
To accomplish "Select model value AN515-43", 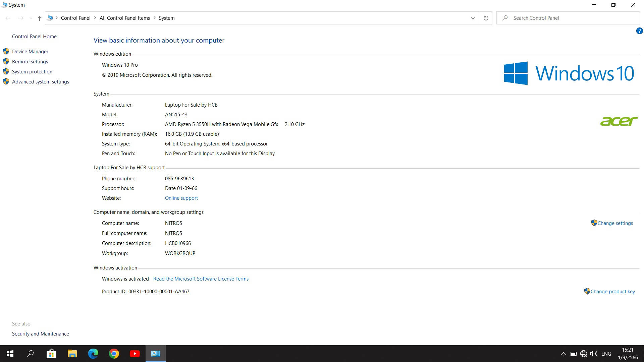I will coord(176,114).
